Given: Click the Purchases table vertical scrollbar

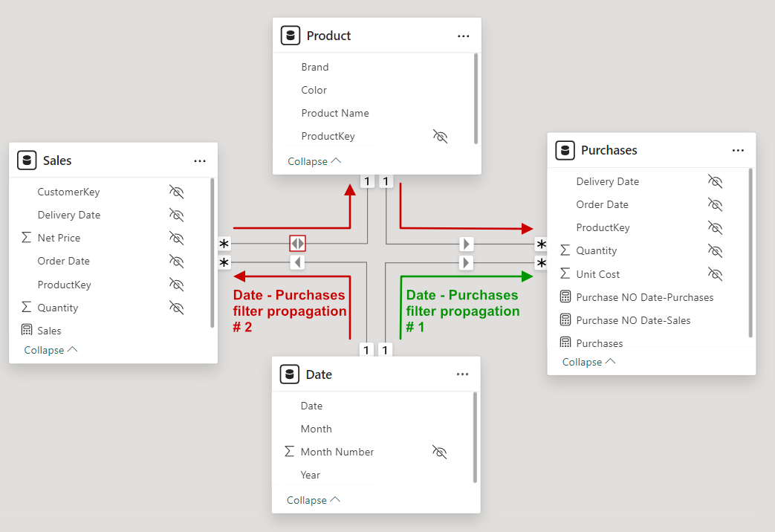Looking at the screenshot, I should tap(750, 253).
